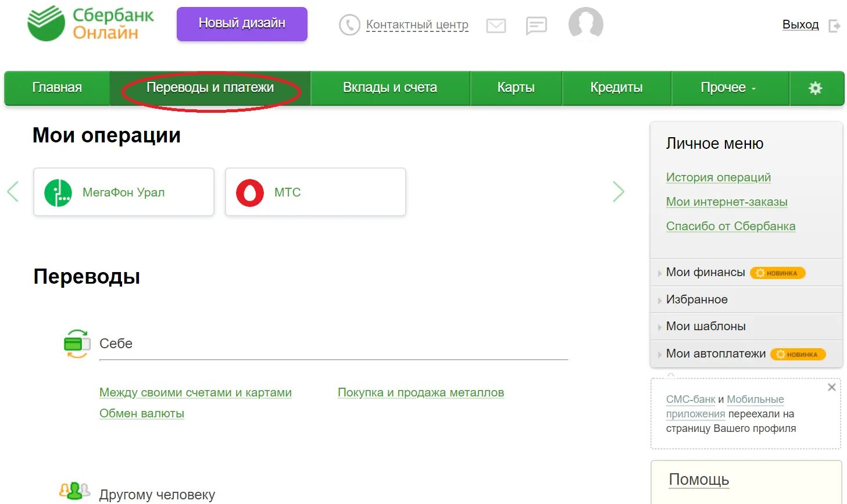Expand Избранное section
847x504 pixels.
pyautogui.click(x=696, y=299)
